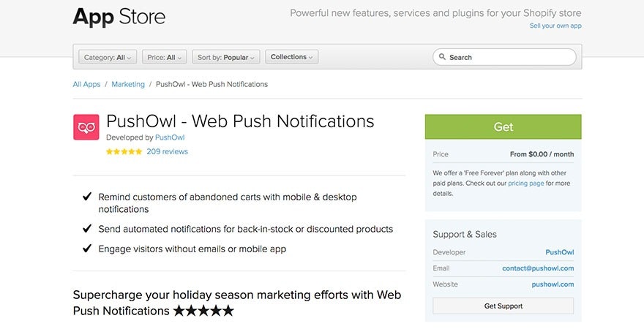Click the Sell your own app link

(555, 26)
